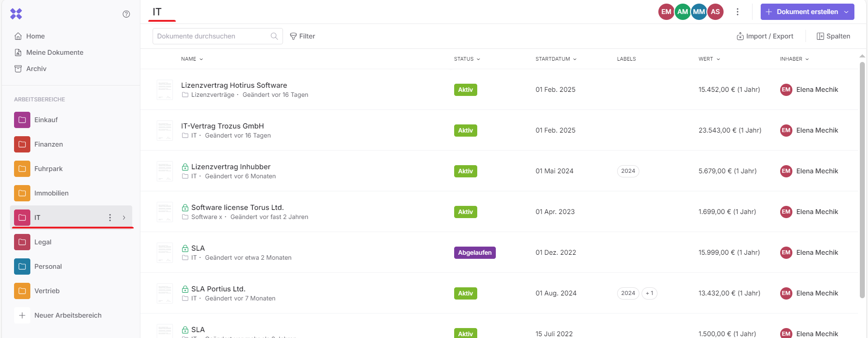Click the help question mark icon
The height and width of the screenshot is (338, 868).
point(126,14)
